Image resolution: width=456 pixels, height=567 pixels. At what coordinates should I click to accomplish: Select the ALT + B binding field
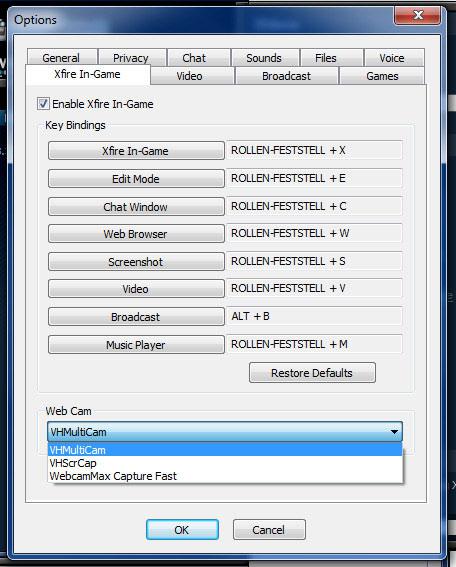pyautogui.click(x=314, y=316)
